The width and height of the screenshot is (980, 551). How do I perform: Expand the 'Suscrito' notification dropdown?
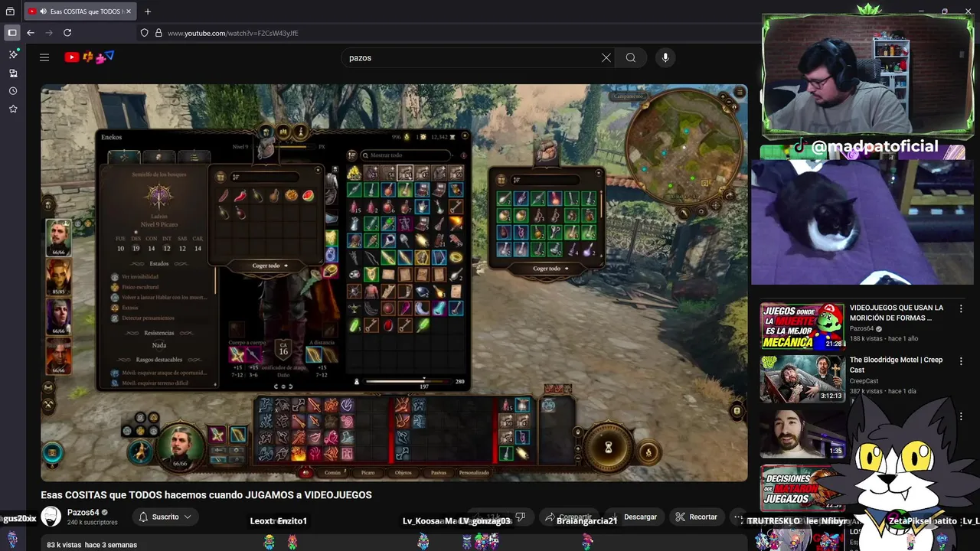click(x=165, y=517)
